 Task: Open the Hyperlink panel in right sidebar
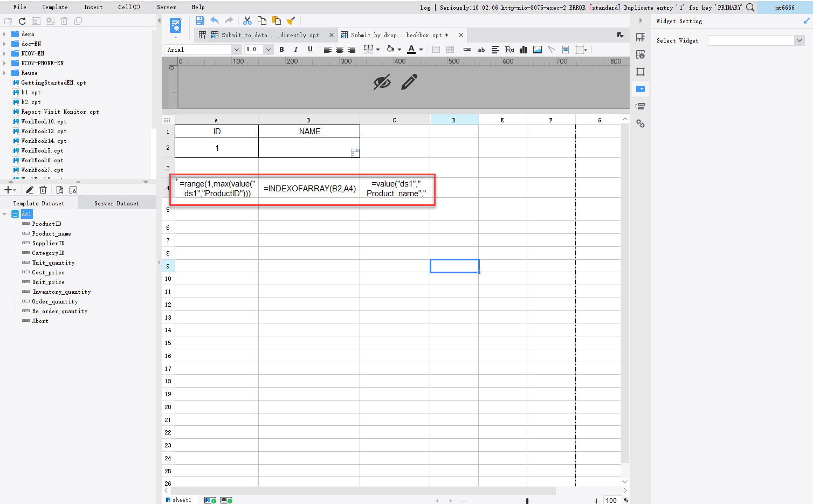click(x=640, y=123)
